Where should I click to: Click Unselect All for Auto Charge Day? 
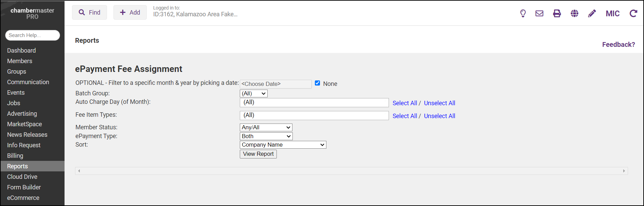[x=439, y=103]
